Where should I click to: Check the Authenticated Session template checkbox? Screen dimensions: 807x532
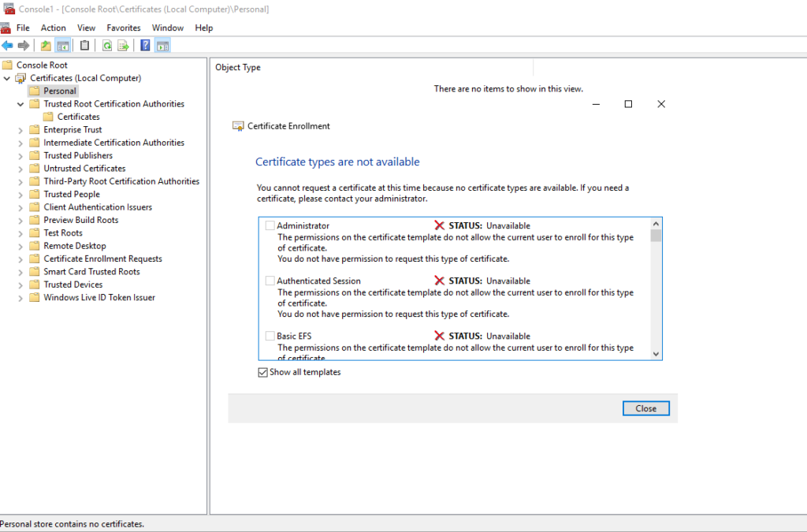pyautogui.click(x=270, y=281)
